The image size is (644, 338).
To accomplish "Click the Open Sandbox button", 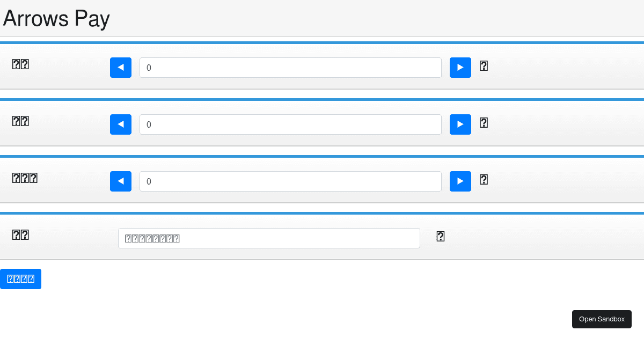I will click(x=602, y=319).
